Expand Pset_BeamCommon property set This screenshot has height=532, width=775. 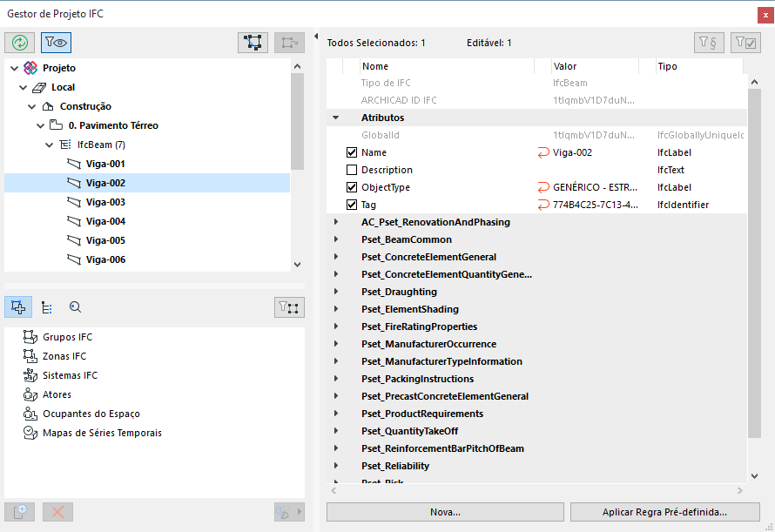click(x=335, y=239)
